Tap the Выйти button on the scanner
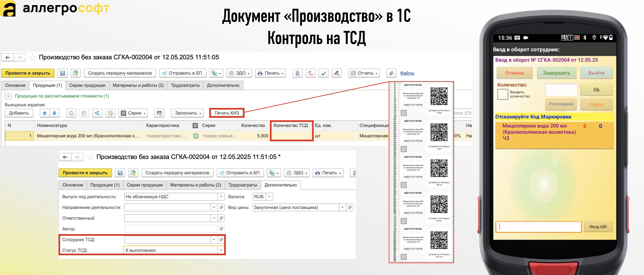This screenshot has height=275, width=644. coord(596,73)
